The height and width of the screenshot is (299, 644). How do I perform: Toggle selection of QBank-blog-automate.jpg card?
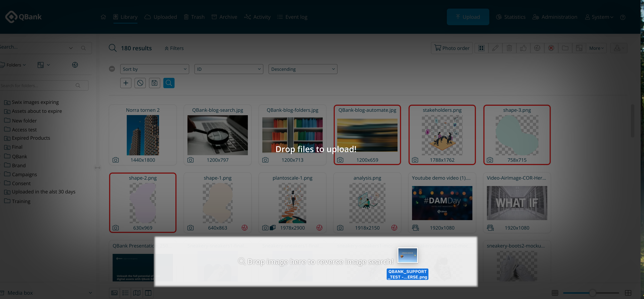pyautogui.click(x=367, y=135)
